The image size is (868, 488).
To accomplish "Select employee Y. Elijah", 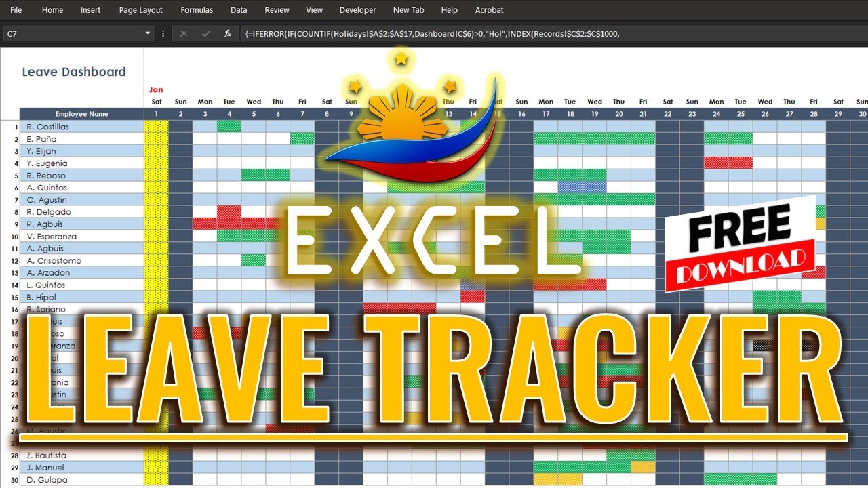I will pos(81,151).
